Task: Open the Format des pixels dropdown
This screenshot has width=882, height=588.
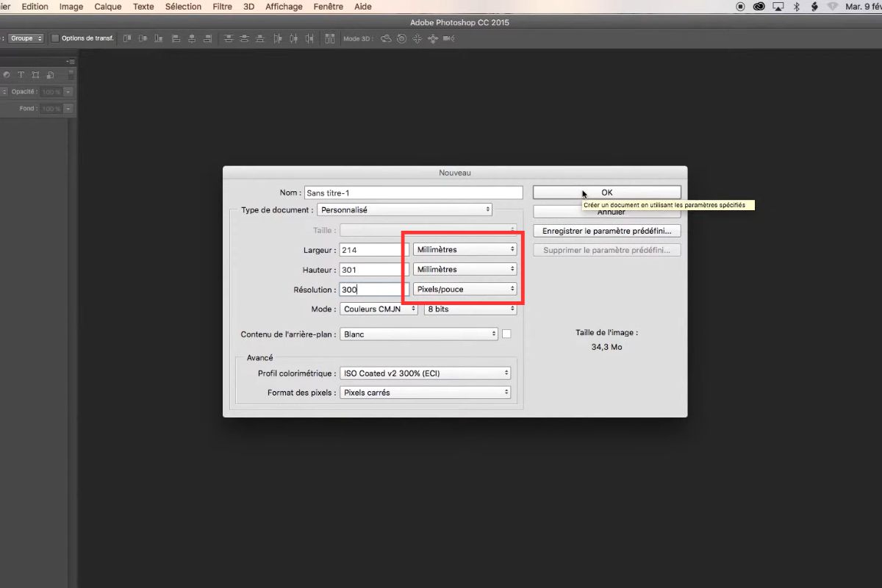Action: coord(425,393)
